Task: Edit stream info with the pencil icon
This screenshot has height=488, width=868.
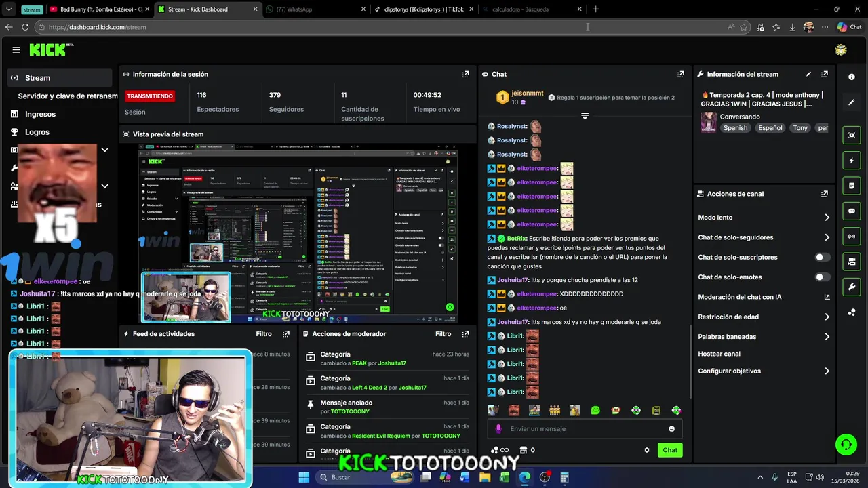Action: [x=808, y=74]
